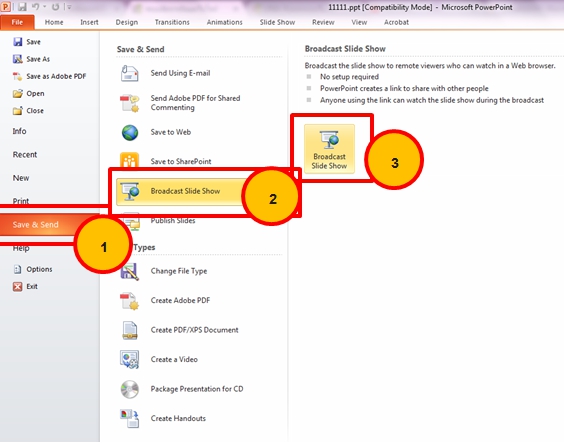Select Info in the File sidebar

click(x=19, y=131)
